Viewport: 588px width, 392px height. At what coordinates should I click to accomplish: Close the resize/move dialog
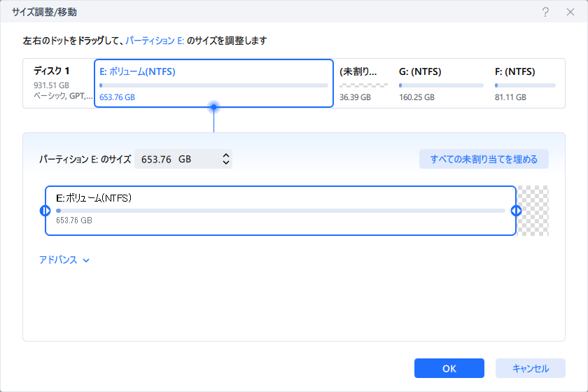point(570,13)
